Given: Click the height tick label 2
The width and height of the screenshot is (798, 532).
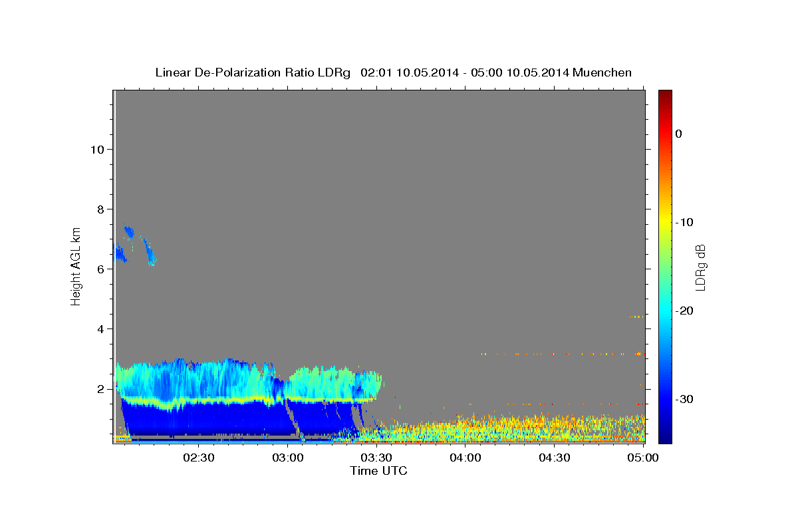Looking at the screenshot, I should (100, 389).
